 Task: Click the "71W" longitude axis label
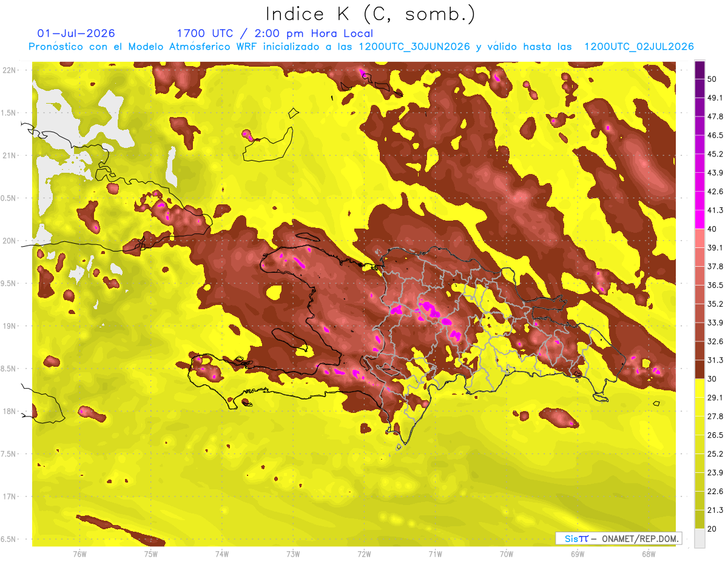pos(435,554)
